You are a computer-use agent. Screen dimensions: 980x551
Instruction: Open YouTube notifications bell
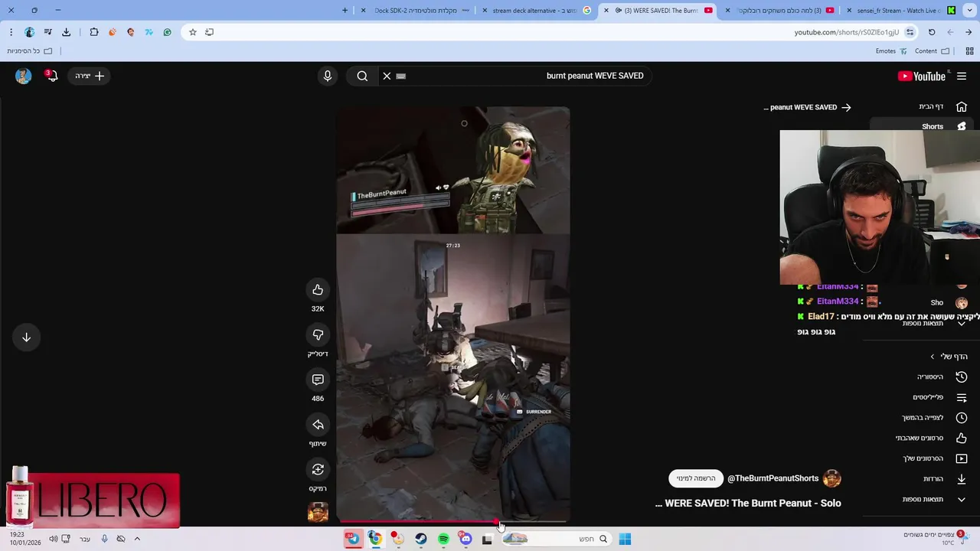(51, 76)
